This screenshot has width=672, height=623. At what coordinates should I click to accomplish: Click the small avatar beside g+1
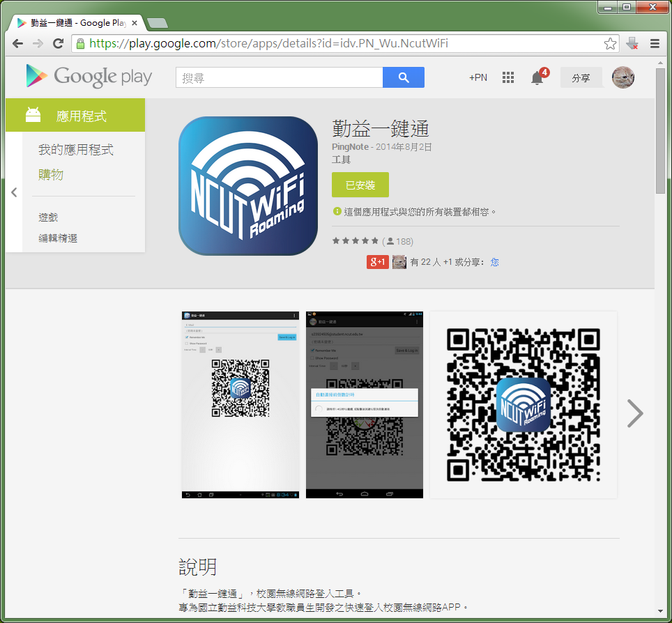[x=399, y=262]
